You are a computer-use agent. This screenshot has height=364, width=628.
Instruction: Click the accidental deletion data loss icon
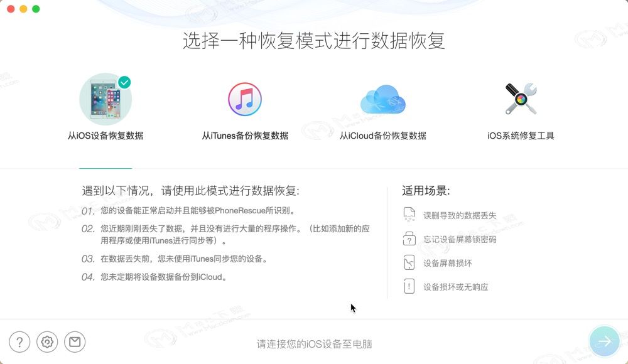pos(409,215)
